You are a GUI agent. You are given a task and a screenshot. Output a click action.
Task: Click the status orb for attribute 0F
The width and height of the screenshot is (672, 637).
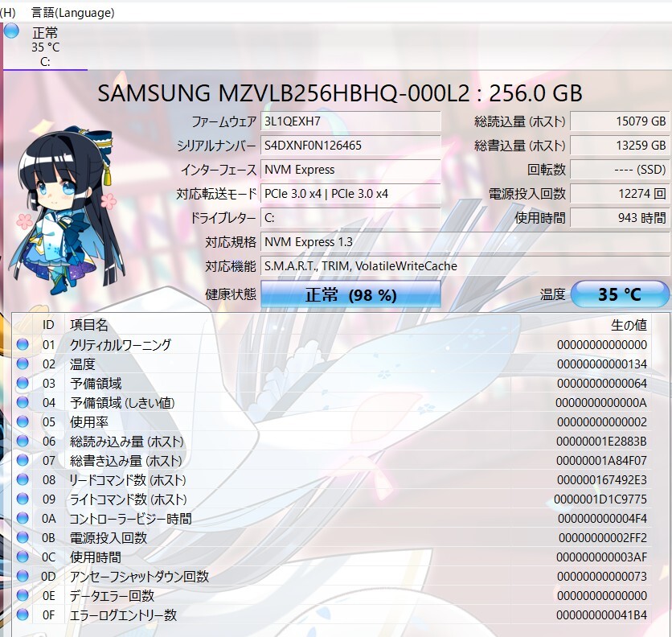(23, 614)
